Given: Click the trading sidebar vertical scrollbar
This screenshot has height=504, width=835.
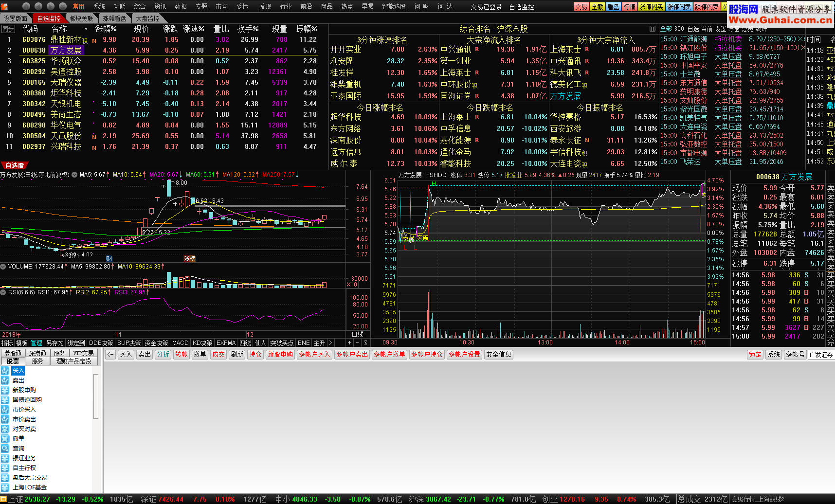Looking at the screenshot, I should click(x=96, y=396).
